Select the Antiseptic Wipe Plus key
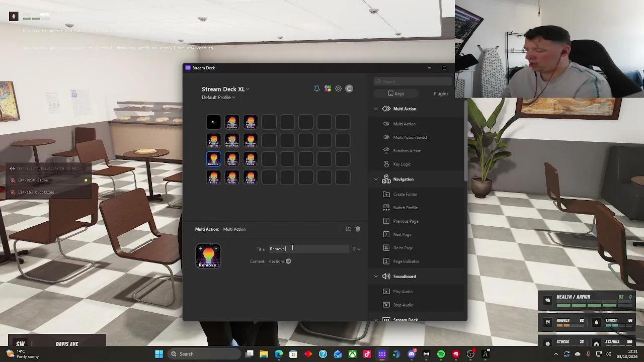The height and width of the screenshot is (362, 644). point(232,141)
